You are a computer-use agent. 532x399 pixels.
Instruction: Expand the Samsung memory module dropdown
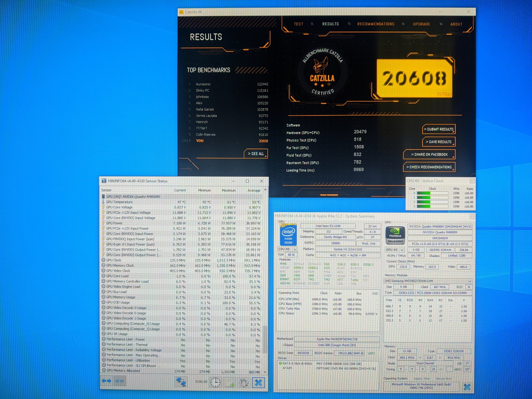(x=469, y=281)
